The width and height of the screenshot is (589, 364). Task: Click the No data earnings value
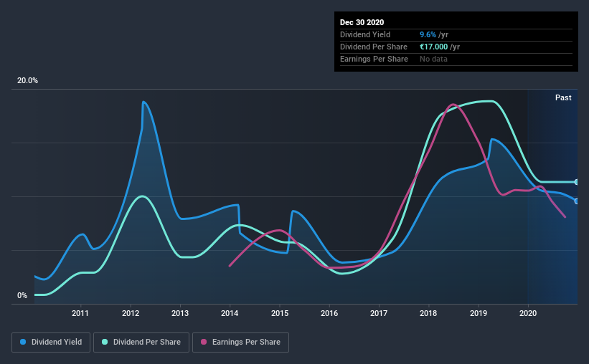point(433,59)
